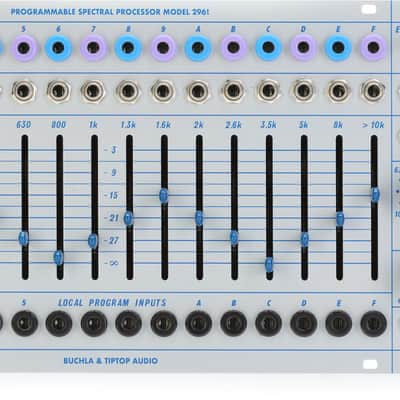The width and height of the screenshot is (400, 400).
Task: Click the "- 27" scale marking
Action: [111, 240]
